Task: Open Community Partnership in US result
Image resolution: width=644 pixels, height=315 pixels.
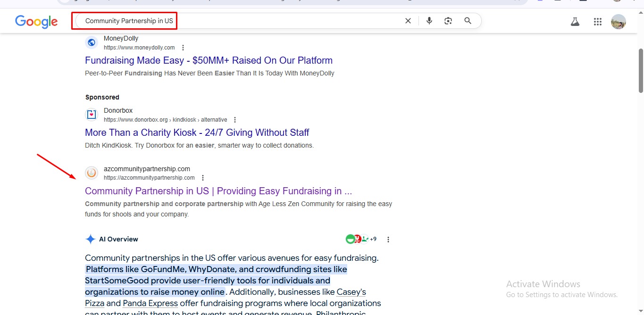Action: (x=218, y=191)
